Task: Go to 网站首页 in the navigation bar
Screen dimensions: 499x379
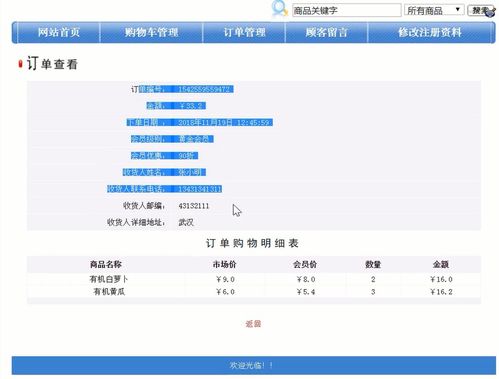Action: [58, 32]
